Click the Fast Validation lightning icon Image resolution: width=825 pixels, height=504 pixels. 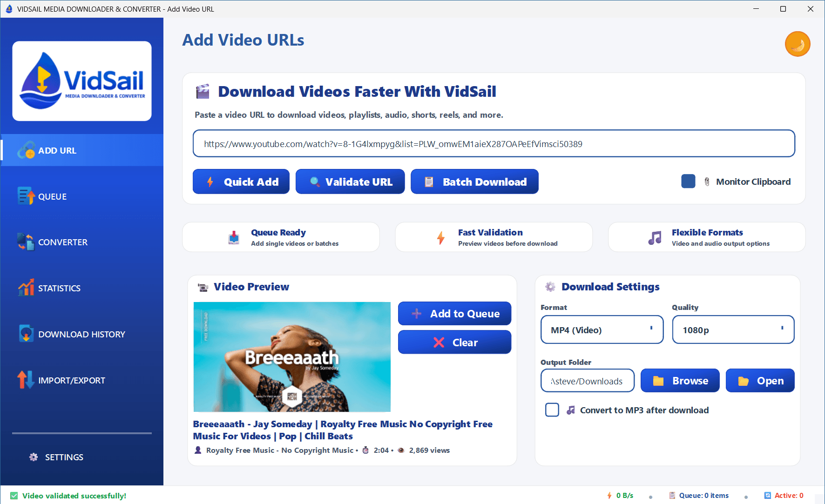click(441, 238)
